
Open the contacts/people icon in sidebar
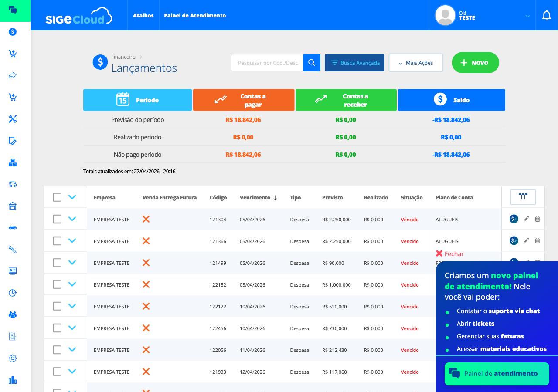pos(12,314)
